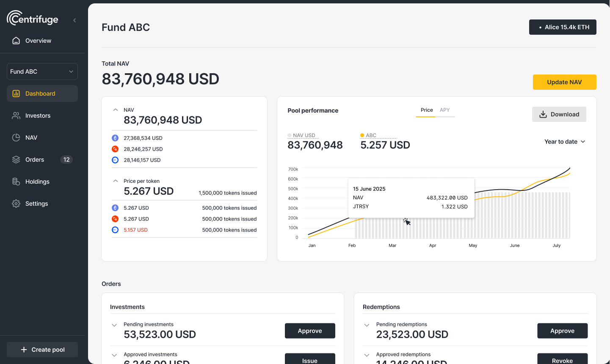Open Settings via the gear icon
This screenshot has width=610, height=364.
[16, 204]
